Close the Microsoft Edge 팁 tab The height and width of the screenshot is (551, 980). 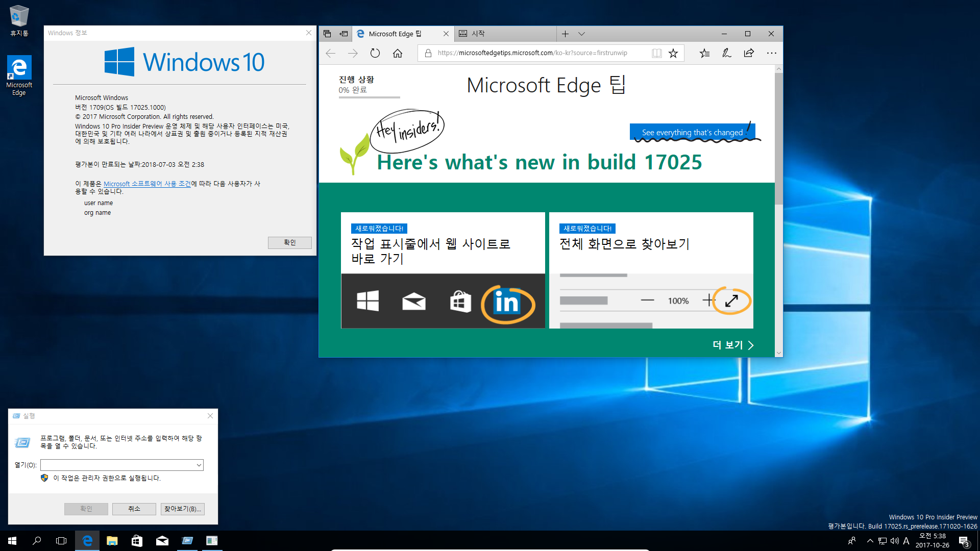[x=446, y=34]
